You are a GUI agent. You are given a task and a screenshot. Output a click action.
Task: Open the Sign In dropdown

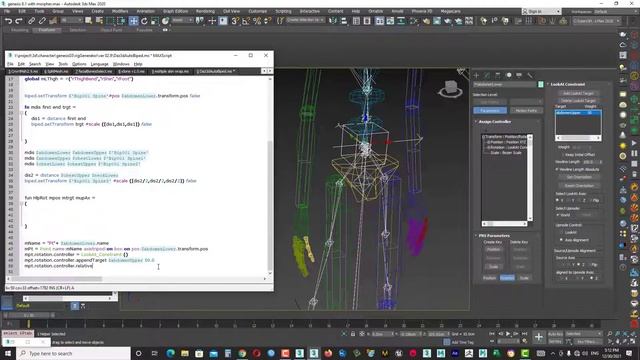[541, 11]
